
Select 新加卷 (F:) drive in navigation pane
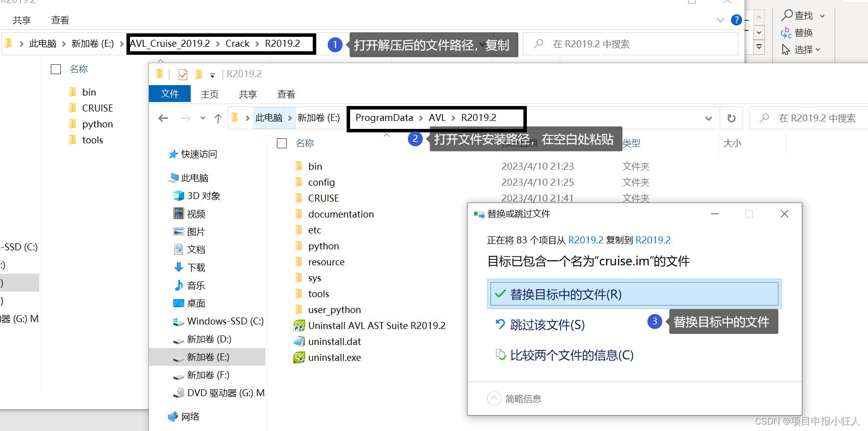coord(201,375)
